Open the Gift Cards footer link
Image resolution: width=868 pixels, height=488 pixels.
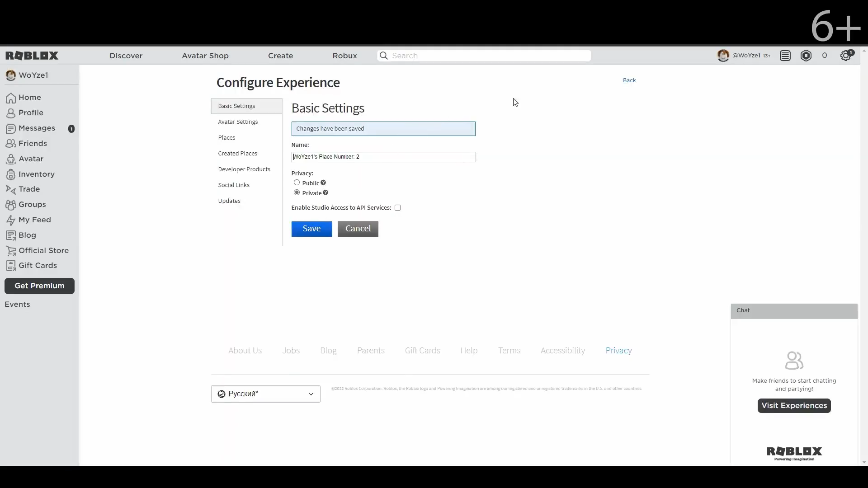422,351
